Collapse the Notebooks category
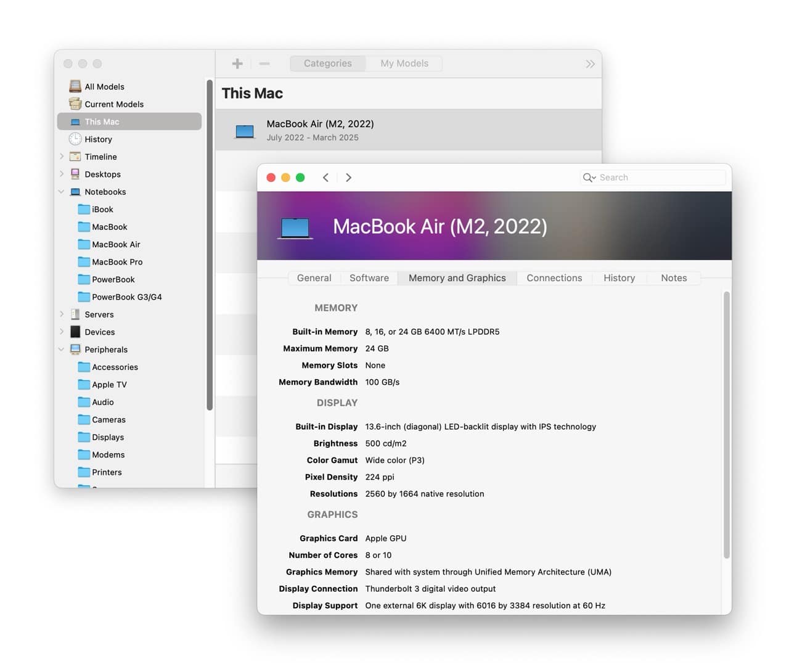 click(x=62, y=192)
